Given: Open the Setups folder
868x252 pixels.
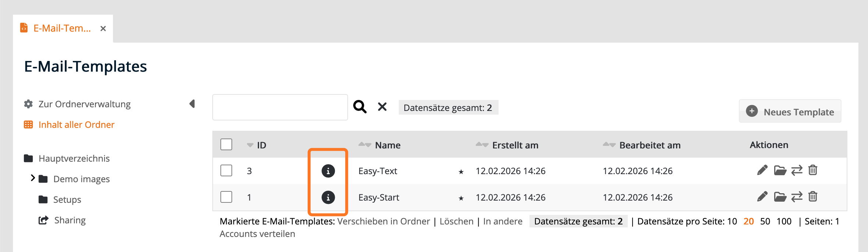Looking at the screenshot, I should pos(67,199).
